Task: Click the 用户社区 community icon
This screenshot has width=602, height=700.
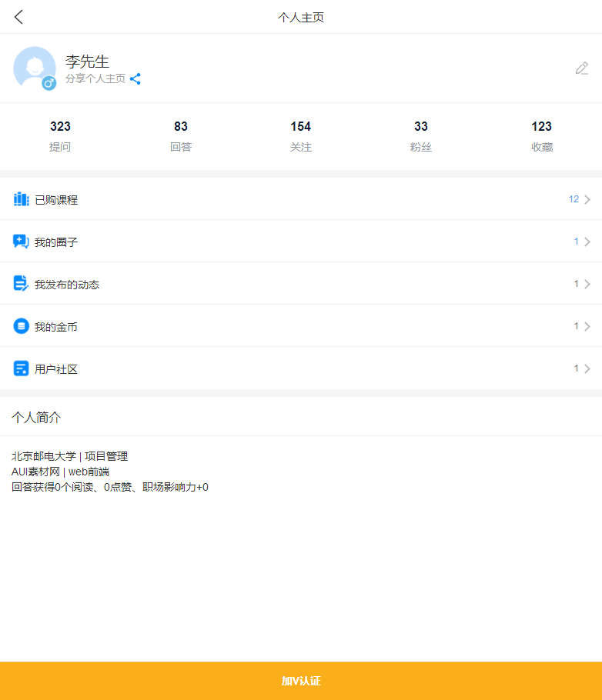Action: point(21,368)
